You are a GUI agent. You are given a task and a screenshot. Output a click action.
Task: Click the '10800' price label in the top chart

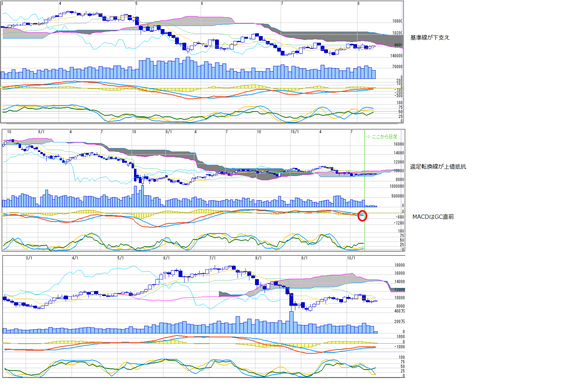point(397,21)
